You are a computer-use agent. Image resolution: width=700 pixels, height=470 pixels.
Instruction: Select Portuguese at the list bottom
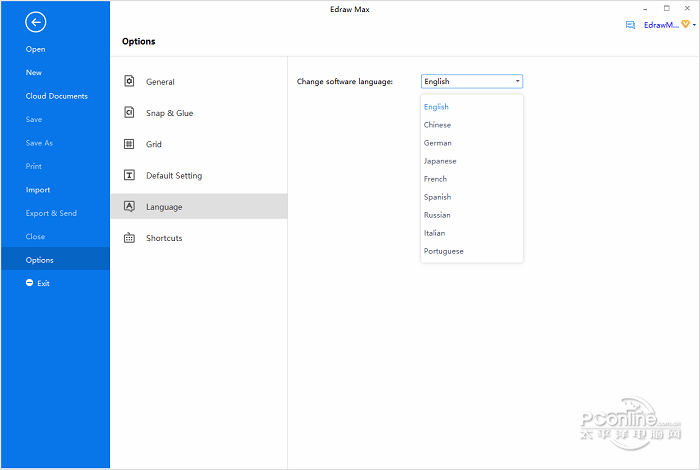tap(443, 251)
